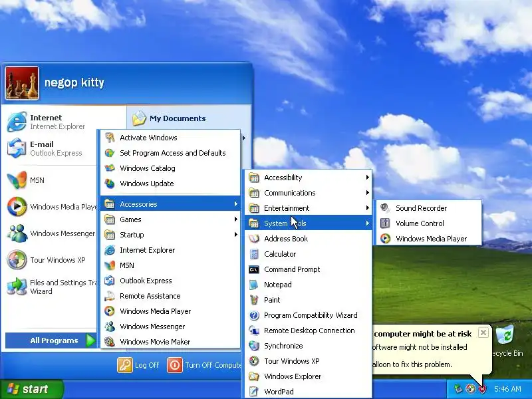Open Windows Media Player in left pane
The width and height of the screenshot is (532, 399).
[x=51, y=207]
